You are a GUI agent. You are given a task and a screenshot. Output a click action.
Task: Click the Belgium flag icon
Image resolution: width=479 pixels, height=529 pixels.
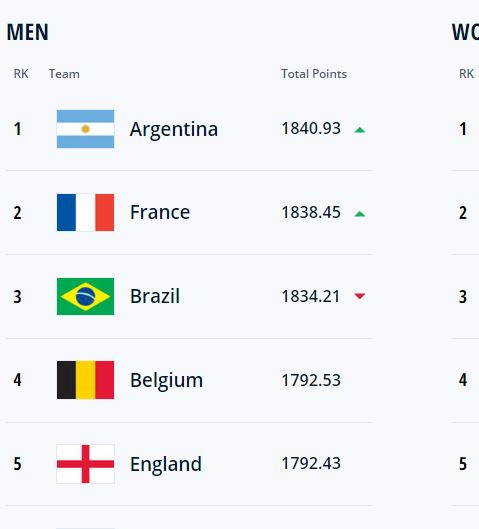[85, 380]
